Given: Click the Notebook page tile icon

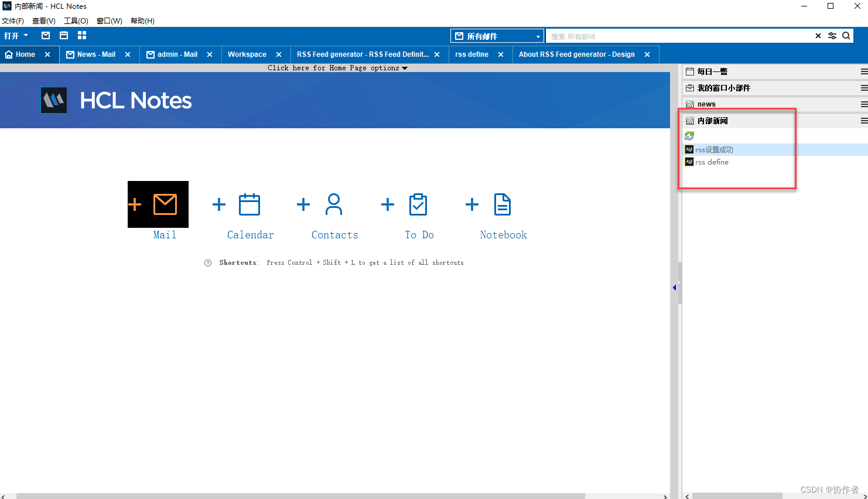Looking at the screenshot, I should 503,204.
